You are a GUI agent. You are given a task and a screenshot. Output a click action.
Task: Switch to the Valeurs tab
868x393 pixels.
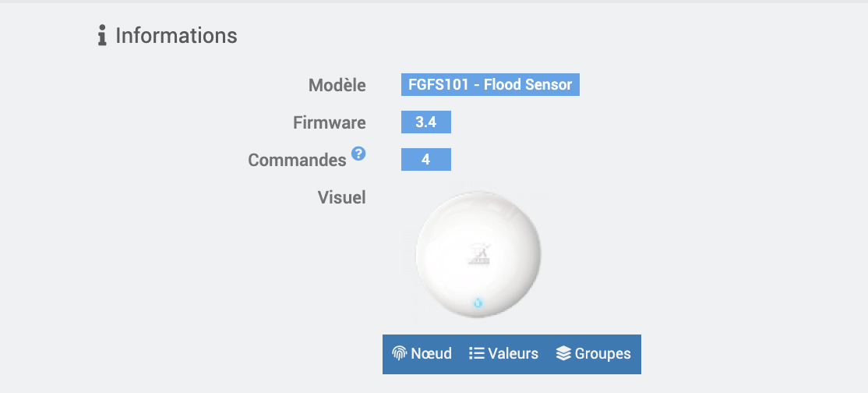(x=503, y=354)
